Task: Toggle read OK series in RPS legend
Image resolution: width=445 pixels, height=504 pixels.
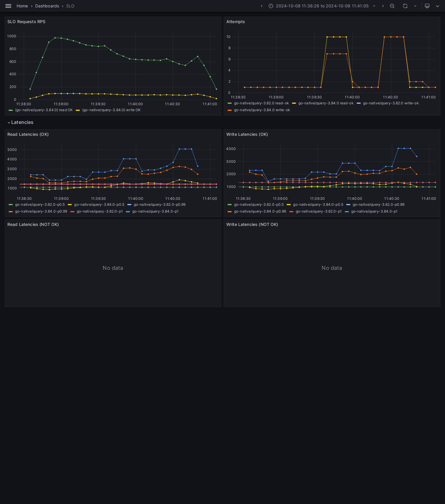Action: (44, 110)
